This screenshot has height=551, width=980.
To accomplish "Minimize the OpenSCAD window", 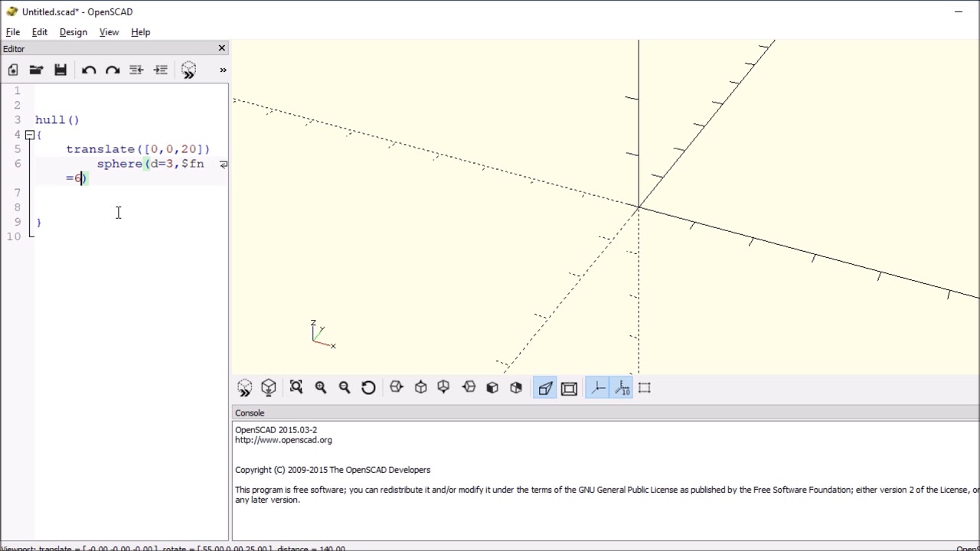I will tap(959, 11).
